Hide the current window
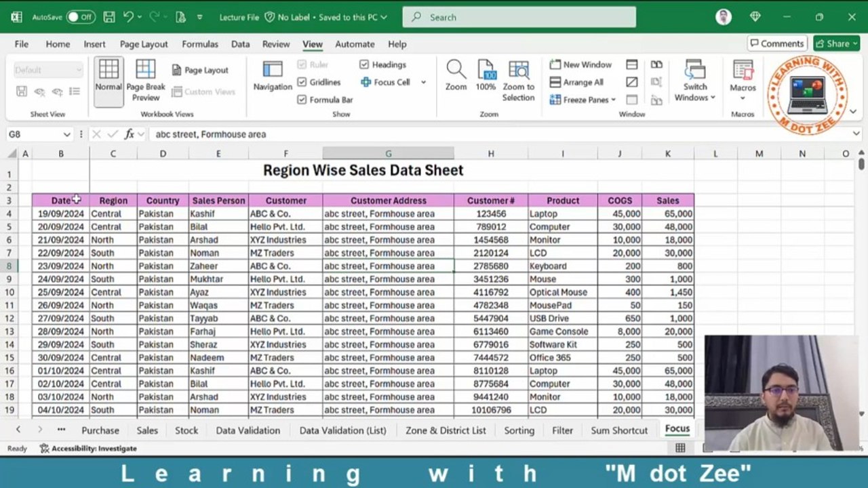868x488 pixels. 632,82
